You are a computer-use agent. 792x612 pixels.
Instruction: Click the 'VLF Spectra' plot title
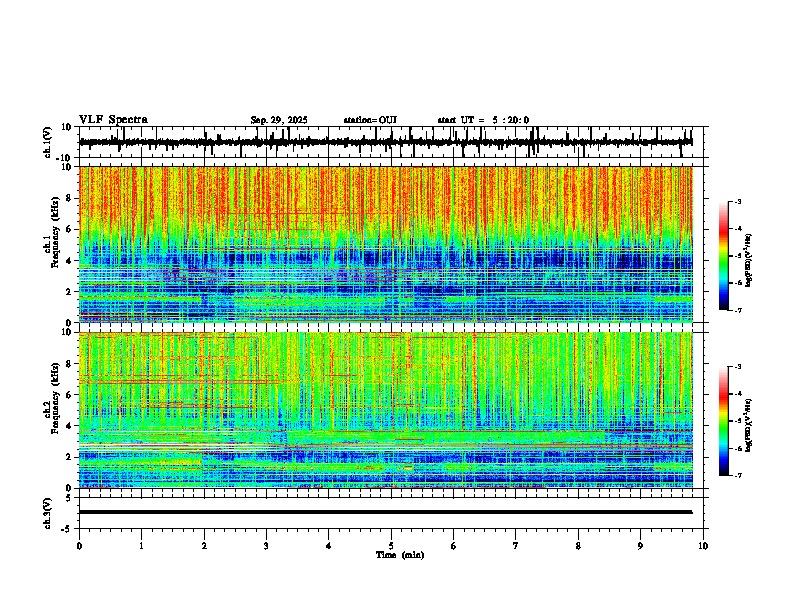click(x=113, y=120)
